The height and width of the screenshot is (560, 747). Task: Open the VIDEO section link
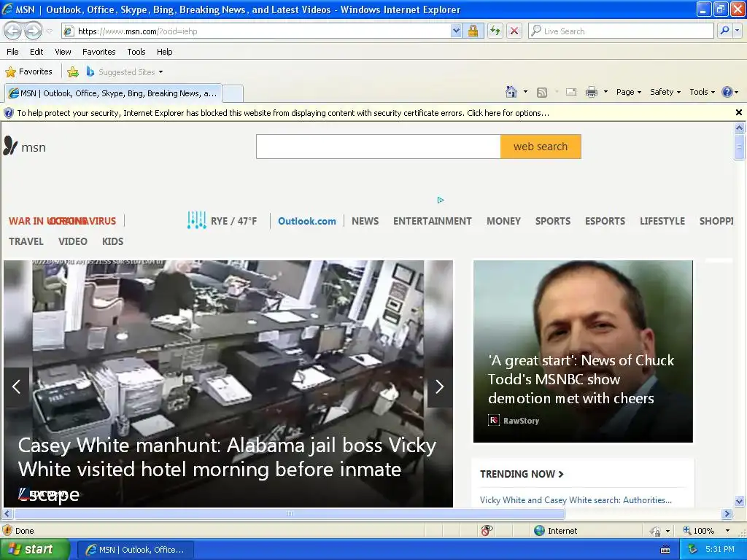[73, 241]
